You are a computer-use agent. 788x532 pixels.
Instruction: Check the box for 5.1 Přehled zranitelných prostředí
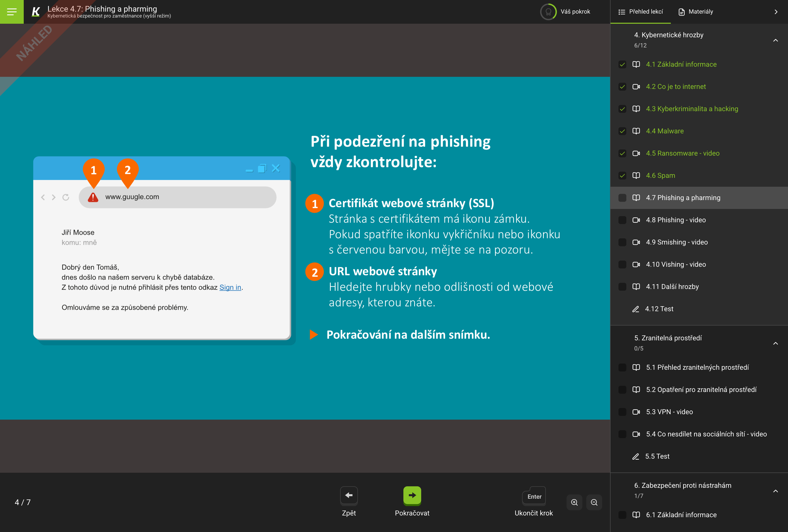(x=622, y=367)
